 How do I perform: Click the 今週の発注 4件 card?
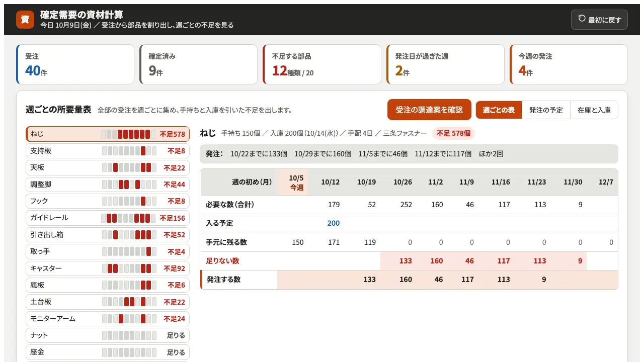click(x=569, y=64)
